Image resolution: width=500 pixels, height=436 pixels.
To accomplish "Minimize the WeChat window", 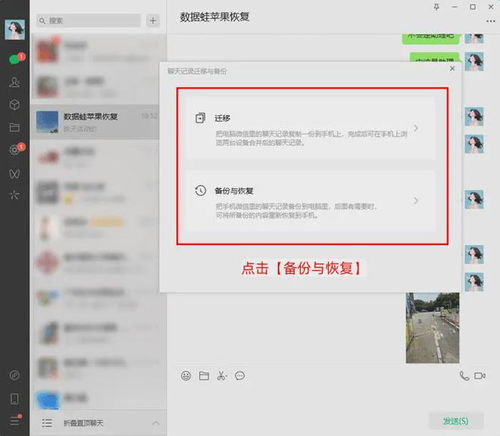I will coord(454,7).
